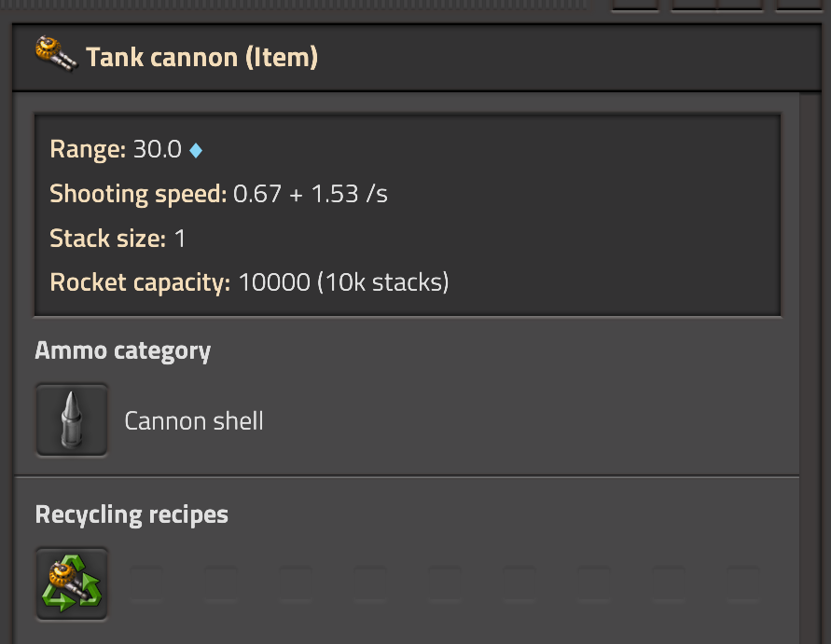Viewport: 831px width, 644px height.
Task: Click the stack size value 1
Action: pos(180,239)
